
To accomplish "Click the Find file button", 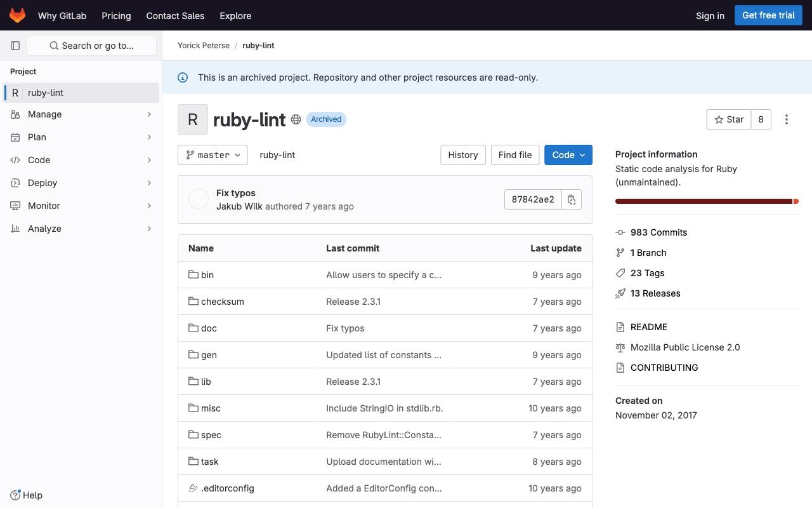I will click(515, 155).
